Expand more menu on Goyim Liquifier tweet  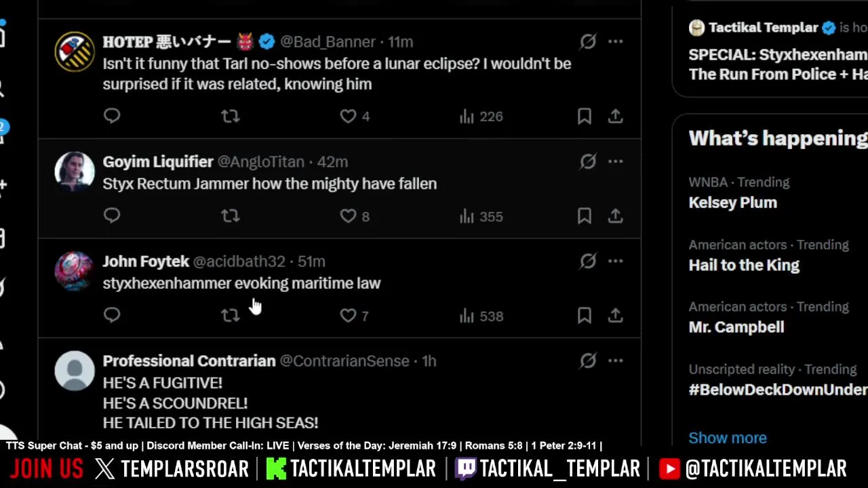[615, 161]
